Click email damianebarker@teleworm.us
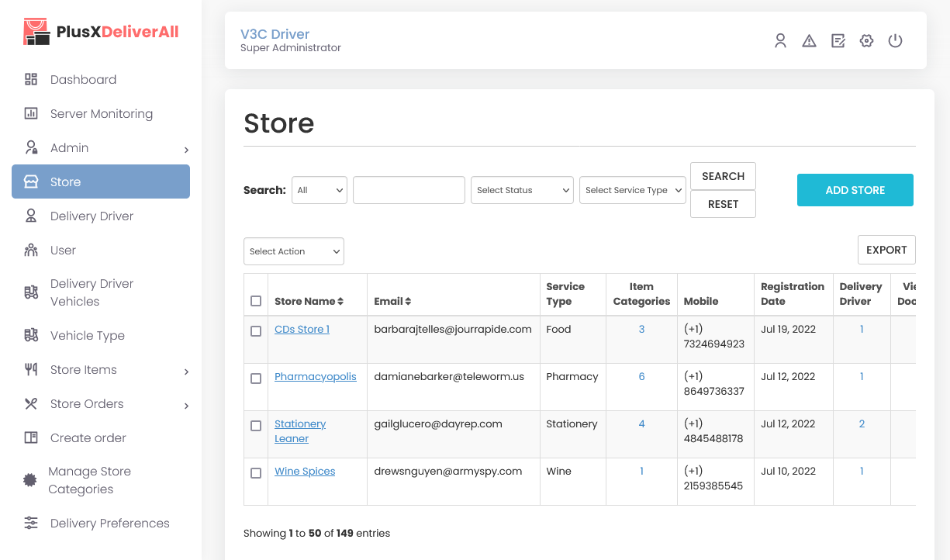The image size is (950, 560). pos(449,377)
